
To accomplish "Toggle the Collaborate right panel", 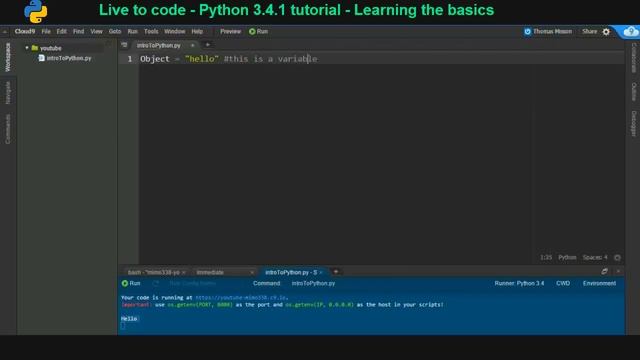I will (x=634, y=58).
